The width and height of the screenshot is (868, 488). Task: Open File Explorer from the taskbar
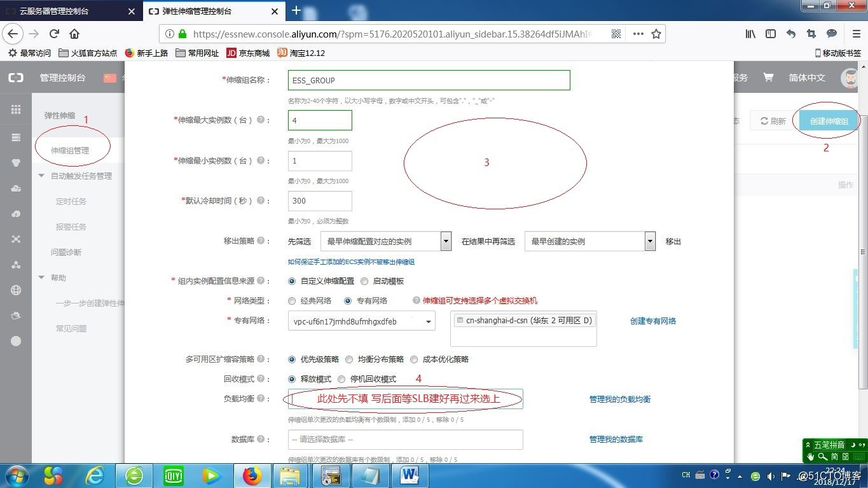[x=291, y=475]
